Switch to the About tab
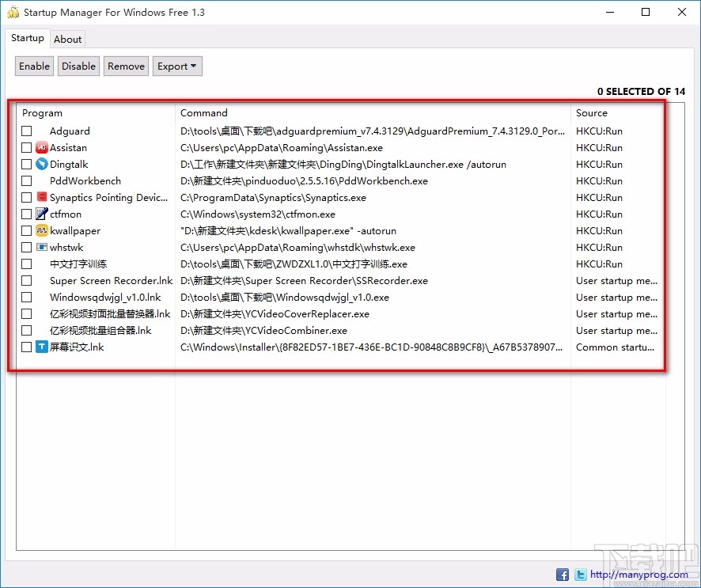Viewport: 701px width, 588px height. tap(67, 39)
